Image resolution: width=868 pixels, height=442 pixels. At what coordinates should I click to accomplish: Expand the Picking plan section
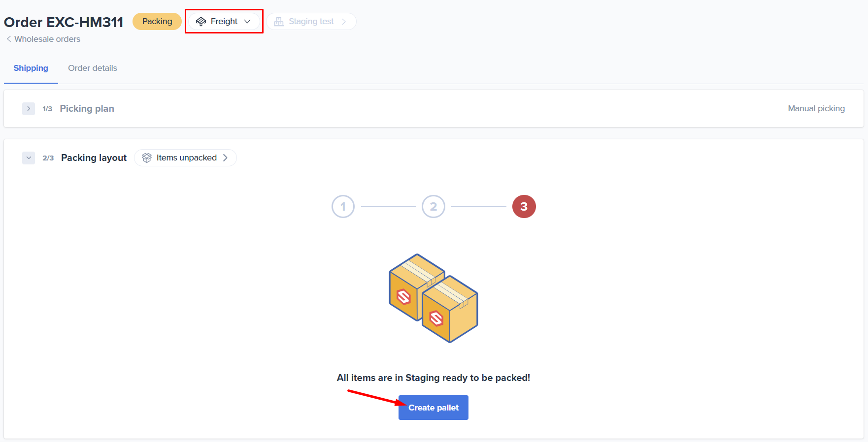[x=29, y=109]
